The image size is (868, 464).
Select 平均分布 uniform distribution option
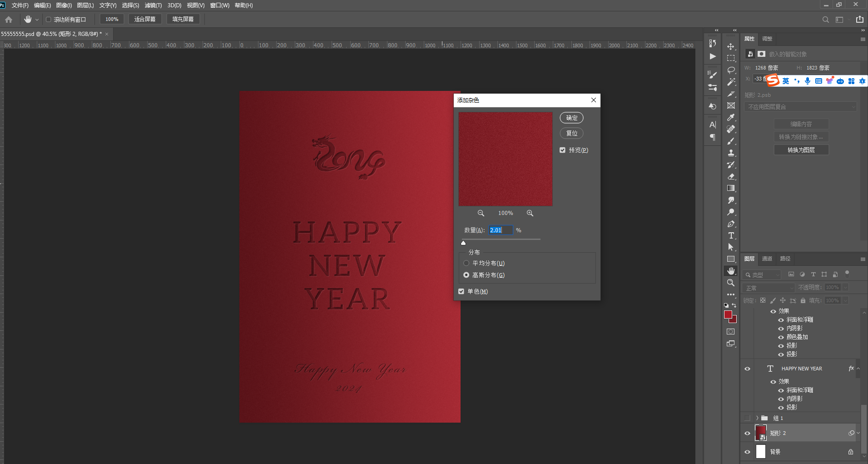click(x=466, y=263)
